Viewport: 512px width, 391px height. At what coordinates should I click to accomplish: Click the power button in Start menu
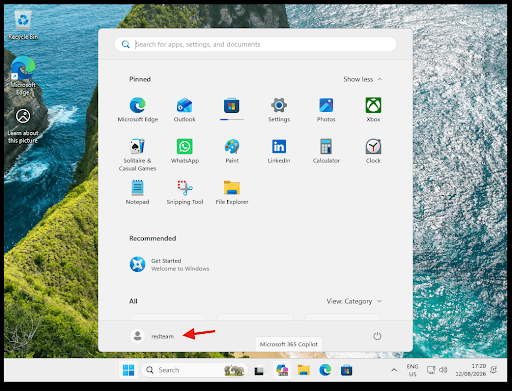377,336
